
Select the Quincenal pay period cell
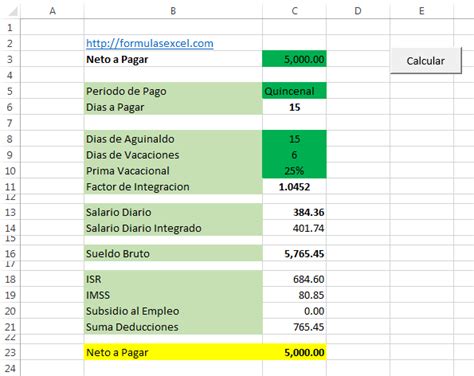(x=294, y=91)
